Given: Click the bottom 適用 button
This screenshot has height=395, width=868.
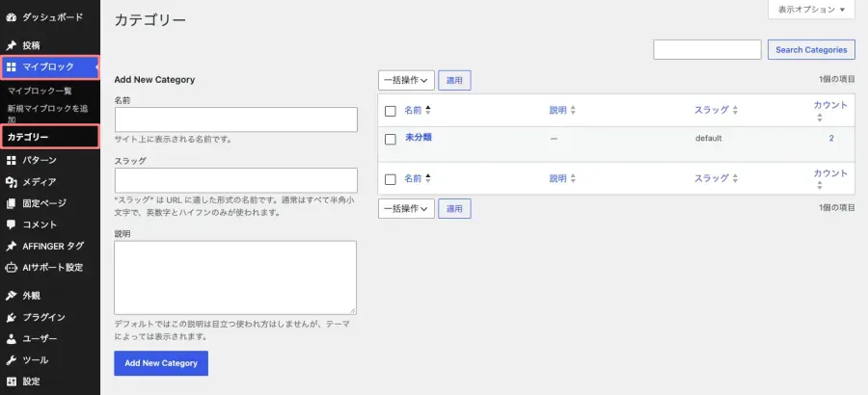Looking at the screenshot, I should tap(454, 208).
